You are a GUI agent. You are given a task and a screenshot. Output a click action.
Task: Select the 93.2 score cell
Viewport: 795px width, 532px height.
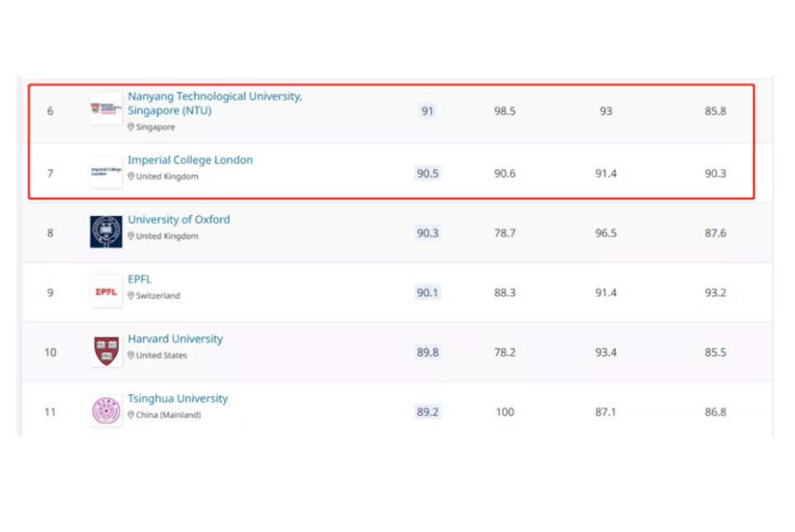click(715, 292)
